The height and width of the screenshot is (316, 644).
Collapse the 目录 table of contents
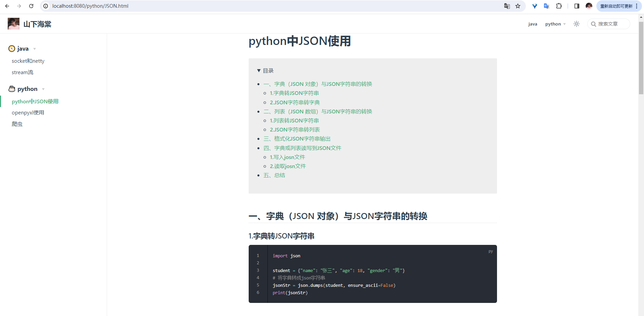(x=265, y=71)
